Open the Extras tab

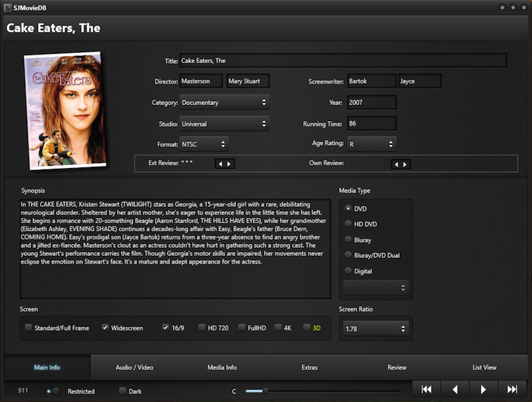(x=309, y=367)
